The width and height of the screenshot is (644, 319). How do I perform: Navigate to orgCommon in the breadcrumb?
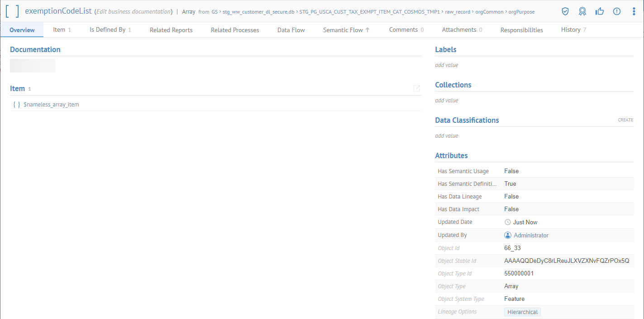(489, 12)
